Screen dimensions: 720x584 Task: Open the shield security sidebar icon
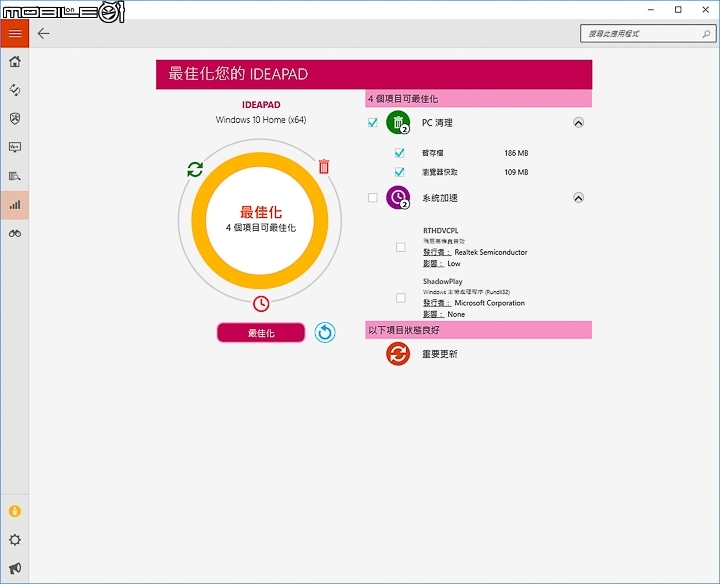15,119
